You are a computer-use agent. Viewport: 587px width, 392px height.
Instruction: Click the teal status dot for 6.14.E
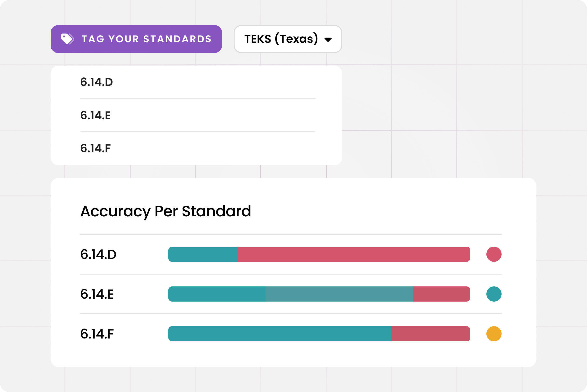tap(494, 294)
